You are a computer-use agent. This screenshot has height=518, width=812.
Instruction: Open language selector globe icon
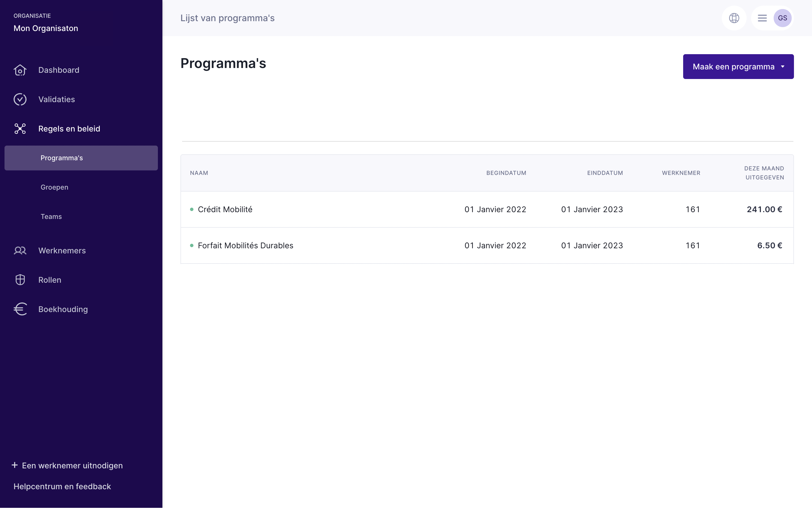click(x=734, y=18)
